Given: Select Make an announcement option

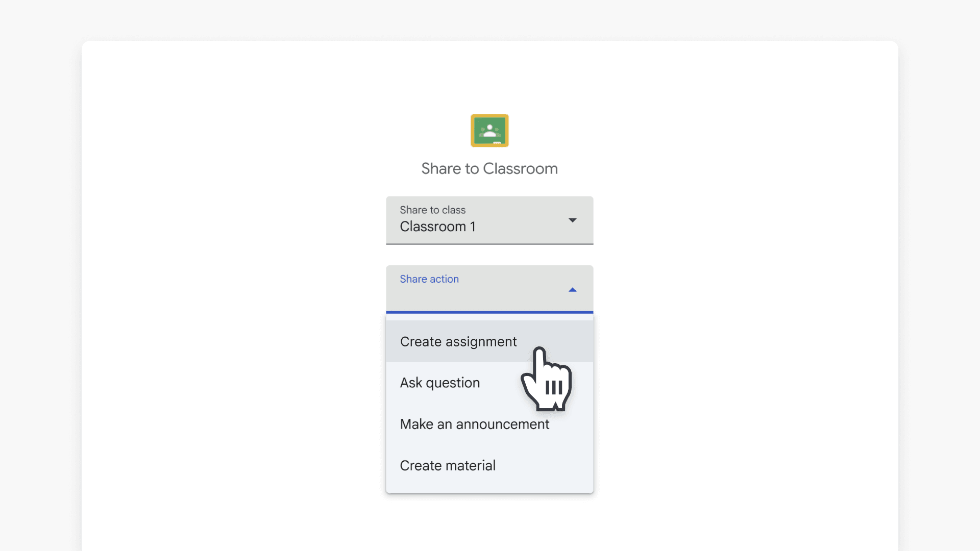Looking at the screenshot, I should (x=475, y=424).
